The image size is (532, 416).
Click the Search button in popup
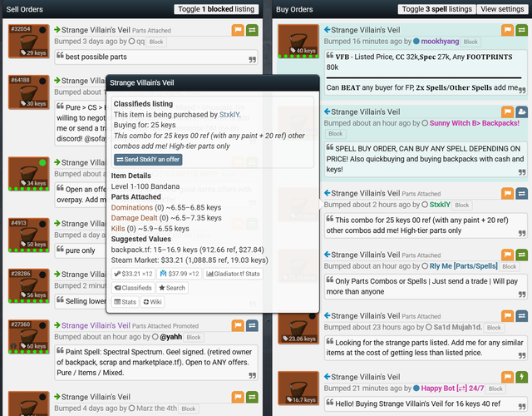(x=172, y=288)
